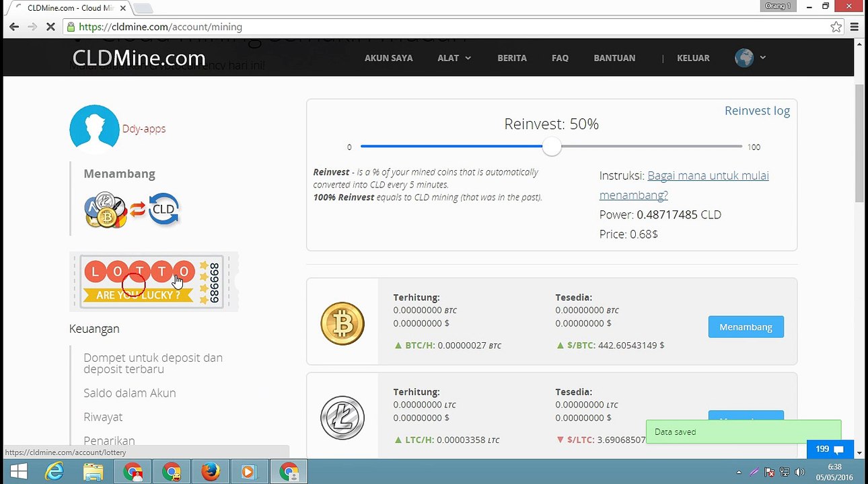Click the LOTTO 'Are you lucky?' banner
This screenshot has width=868, height=484.
pyautogui.click(x=153, y=282)
